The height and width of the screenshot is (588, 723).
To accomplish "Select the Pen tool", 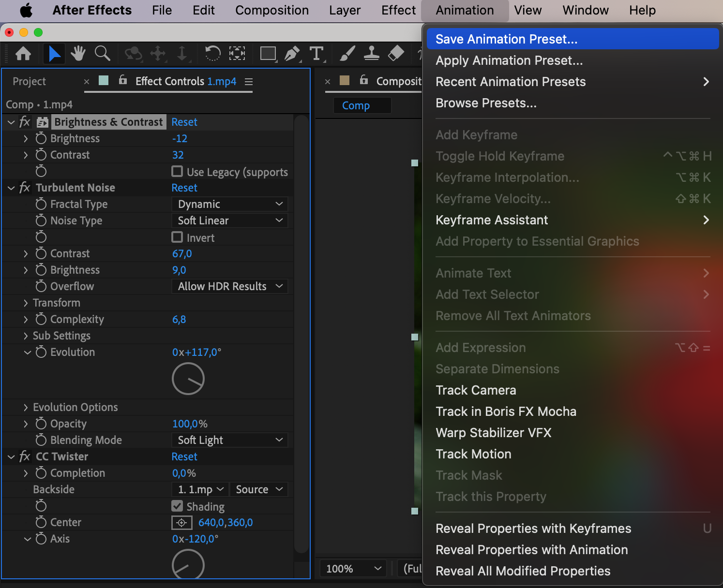I will [292, 53].
